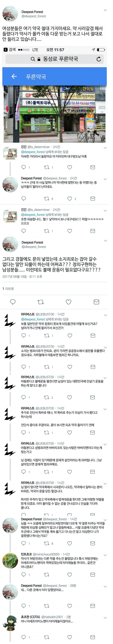The image size is (113, 644).
Task: Like the main tweet dated 2017년 08월 18일
Action: coord(68,302)
